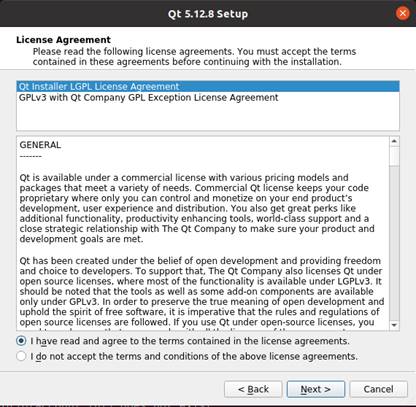Image resolution: width=416 pixels, height=407 pixels.
Task: Agree to the license terms radio button
Action: pyautogui.click(x=21, y=341)
